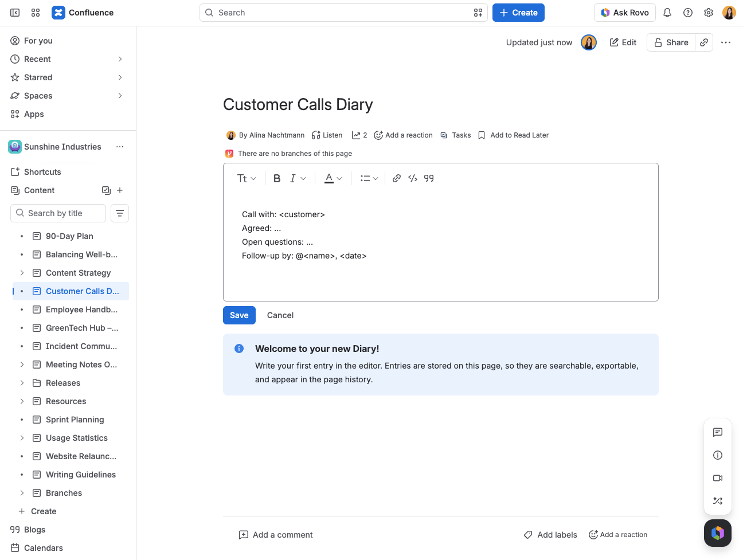Image resolution: width=743 pixels, height=560 pixels.
Task: Insert a link in the diary editor
Action: click(x=396, y=178)
